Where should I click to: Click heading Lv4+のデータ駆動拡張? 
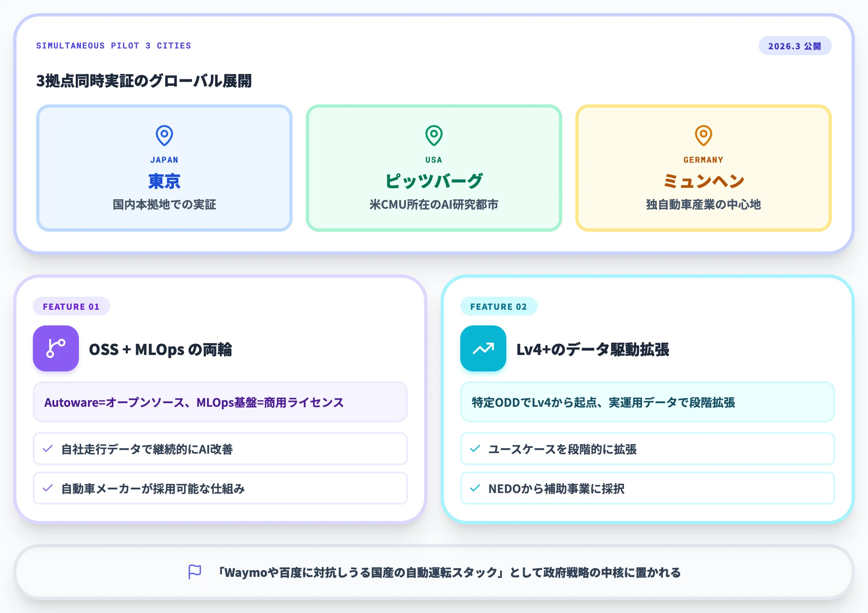tap(593, 350)
